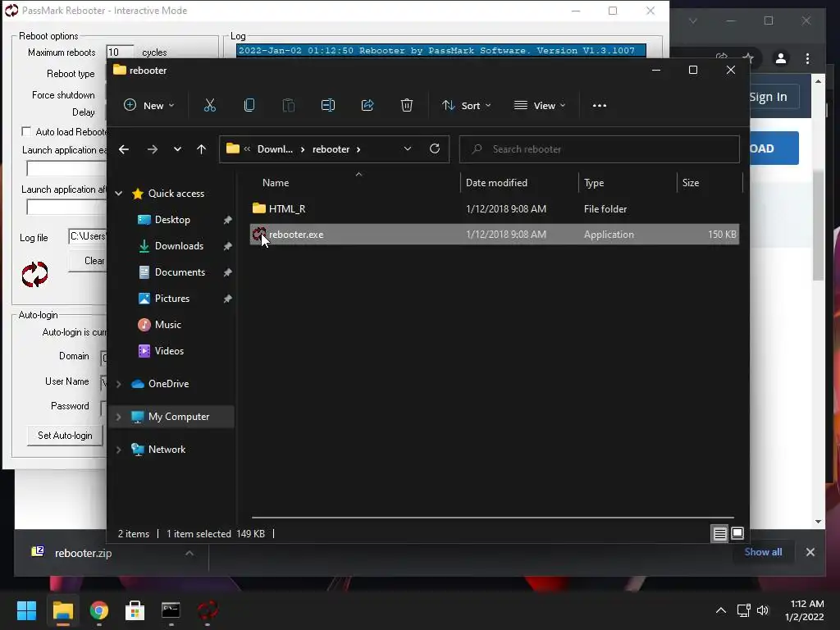Image resolution: width=840 pixels, height=630 pixels.
Task: Open the See more ellipsis menu
Action: coord(600,106)
